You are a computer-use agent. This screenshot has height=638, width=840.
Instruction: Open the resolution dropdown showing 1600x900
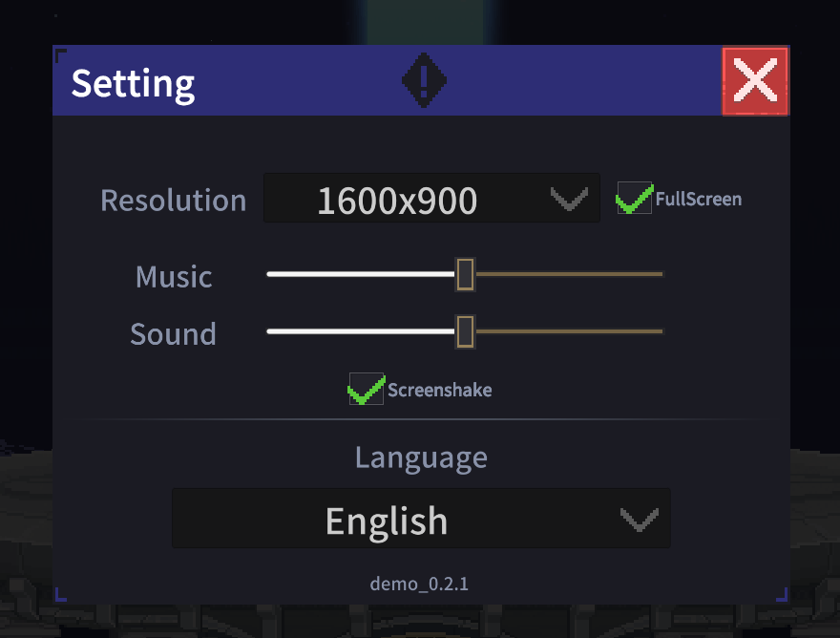(x=431, y=199)
